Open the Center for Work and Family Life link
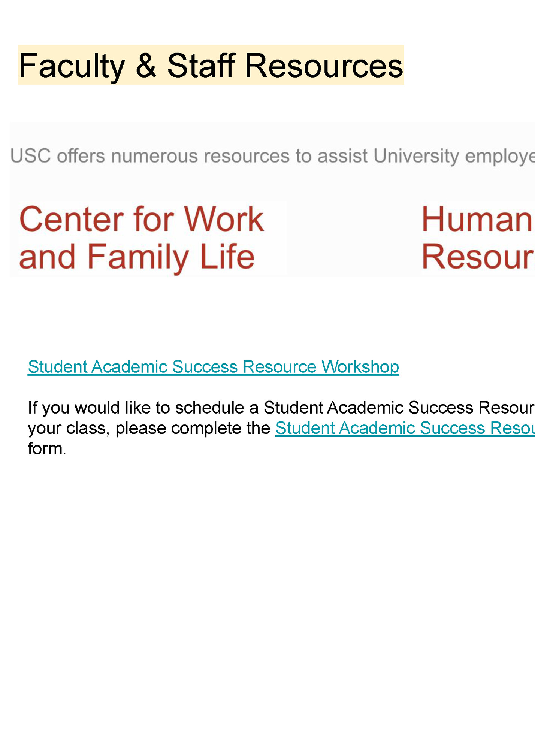 [x=141, y=238]
